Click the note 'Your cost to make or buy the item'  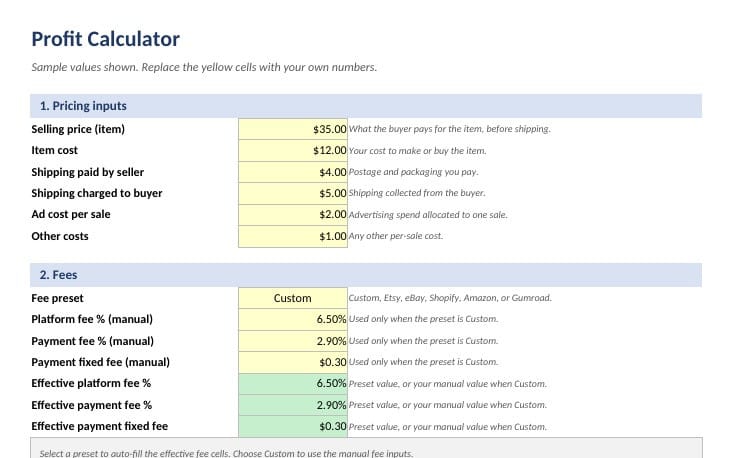tap(417, 151)
